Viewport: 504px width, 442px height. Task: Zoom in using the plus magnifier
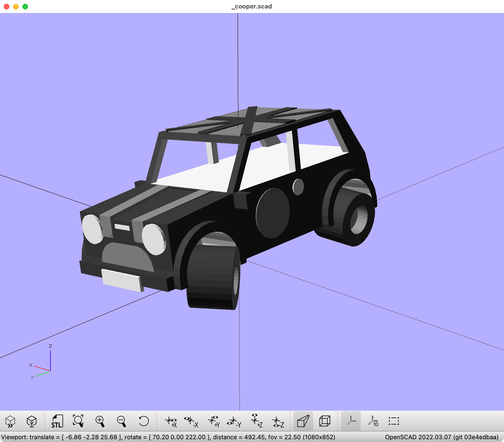tap(100, 421)
